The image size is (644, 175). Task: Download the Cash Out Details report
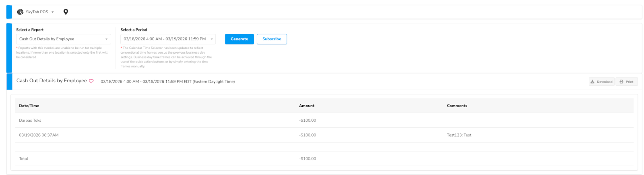tap(601, 82)
